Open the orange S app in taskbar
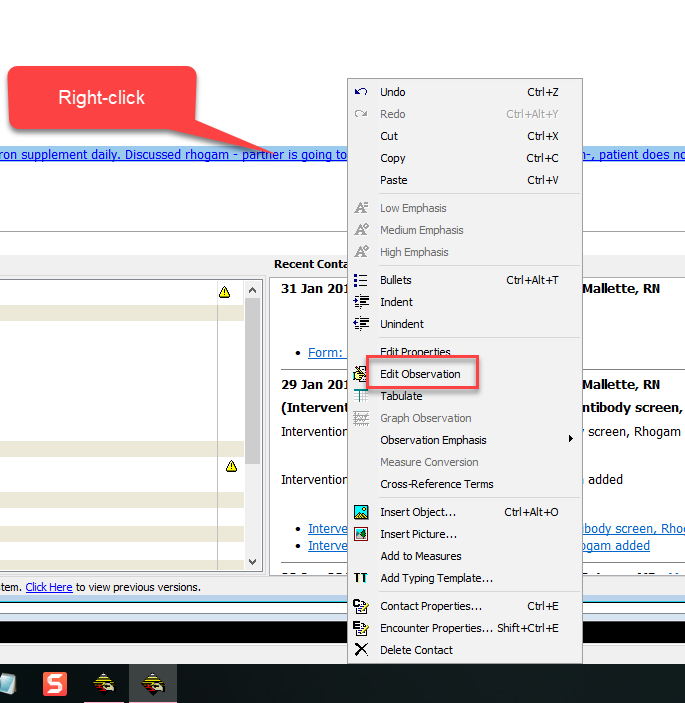Screen dimensions: 685x703 [x=55, y=684]
